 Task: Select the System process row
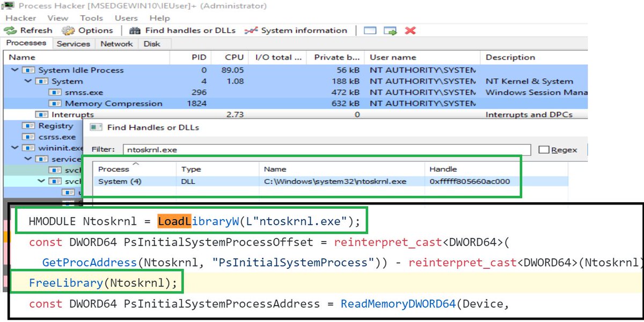tap(295, 82)
